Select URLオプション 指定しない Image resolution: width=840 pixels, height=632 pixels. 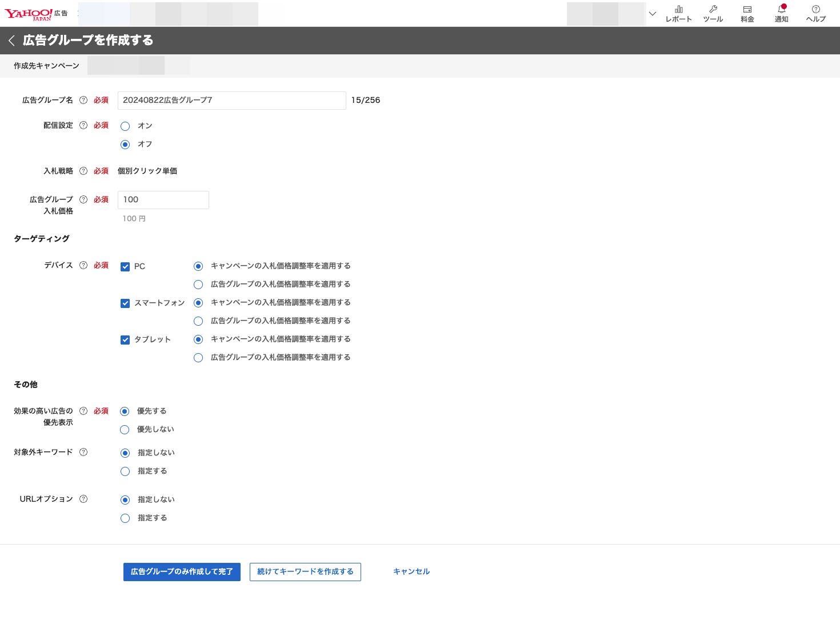(x=125, y=500)
